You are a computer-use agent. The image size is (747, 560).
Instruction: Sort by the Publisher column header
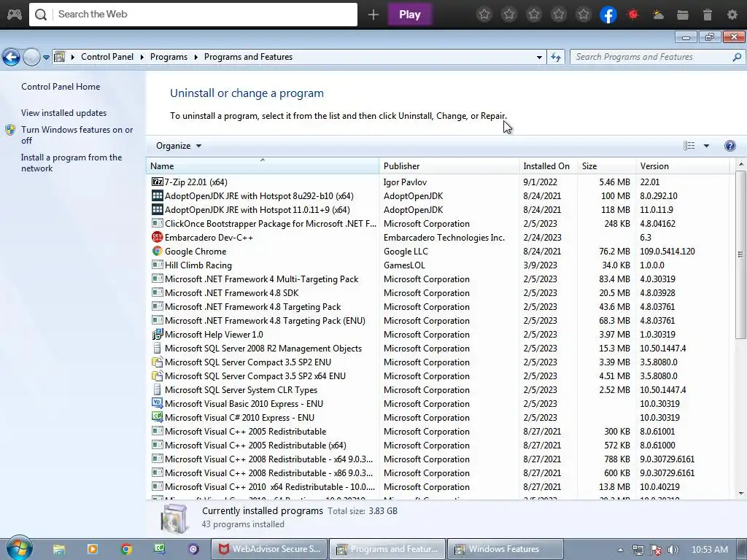tap(449, 166)
